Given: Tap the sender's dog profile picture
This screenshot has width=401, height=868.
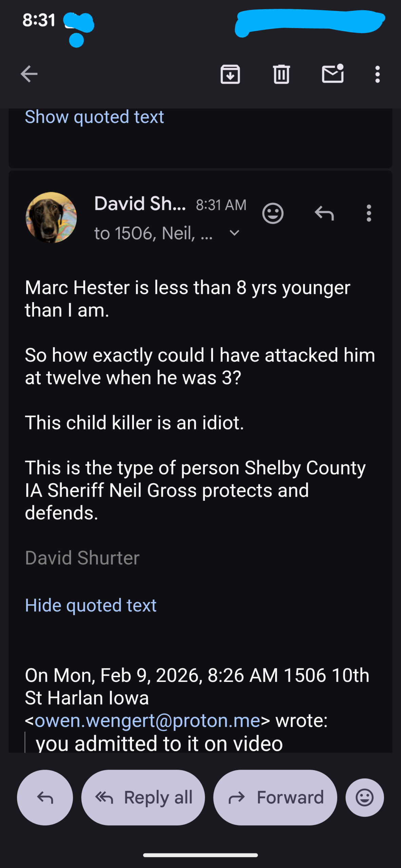Looking at the screenshot, I should 51,217.
